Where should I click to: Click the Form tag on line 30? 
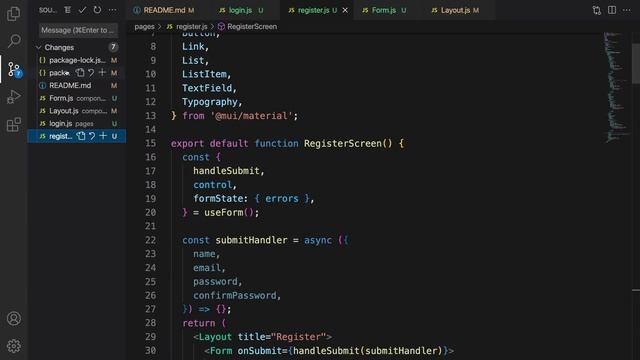[x=221, y=351]
